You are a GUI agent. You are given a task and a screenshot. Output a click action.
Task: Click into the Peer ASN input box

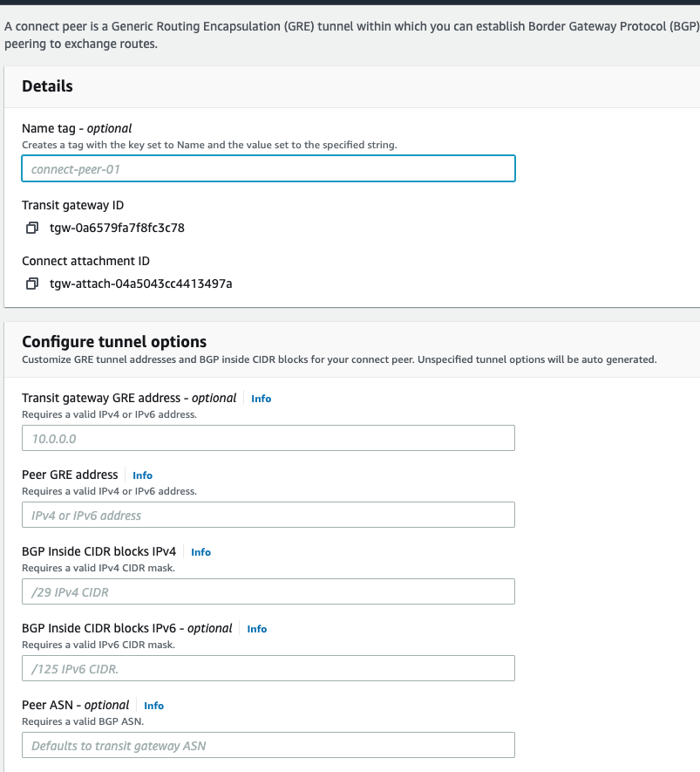[268, 745]
